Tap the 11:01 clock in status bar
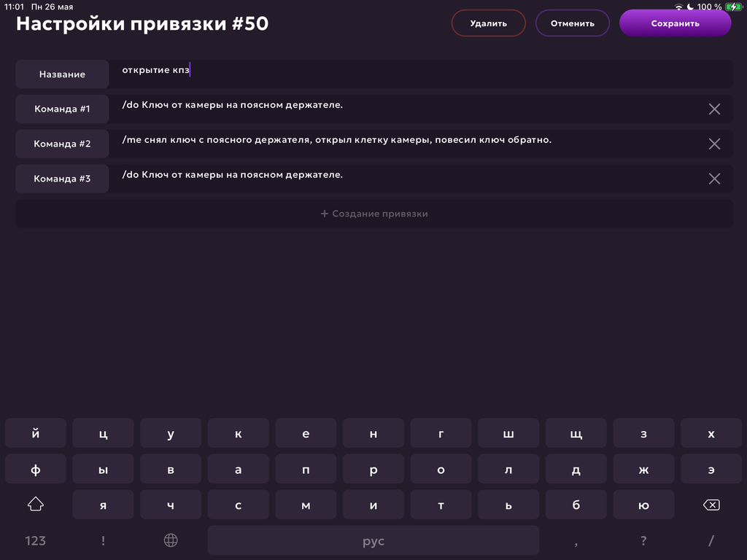 click(14, 7)
